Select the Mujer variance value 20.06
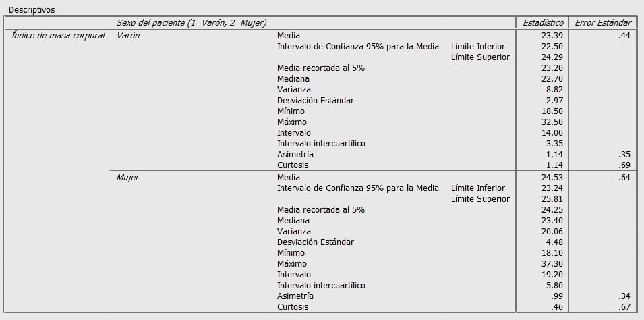 tap(552, 232)
